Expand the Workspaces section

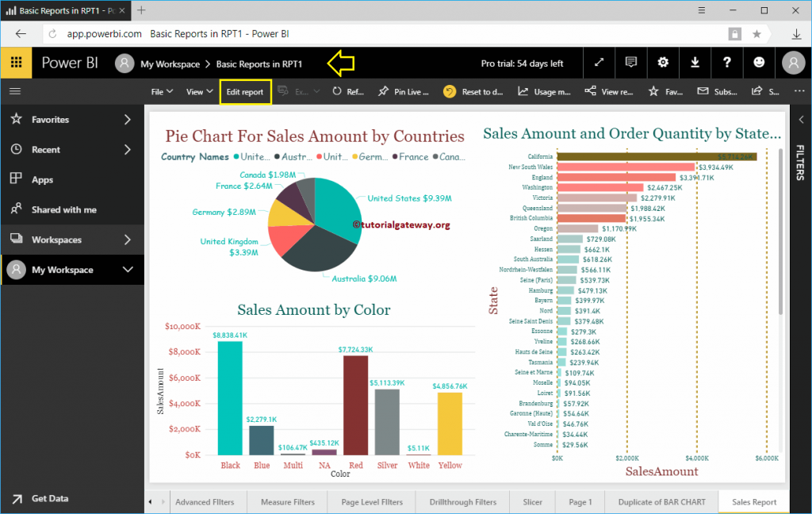(73, 240)
